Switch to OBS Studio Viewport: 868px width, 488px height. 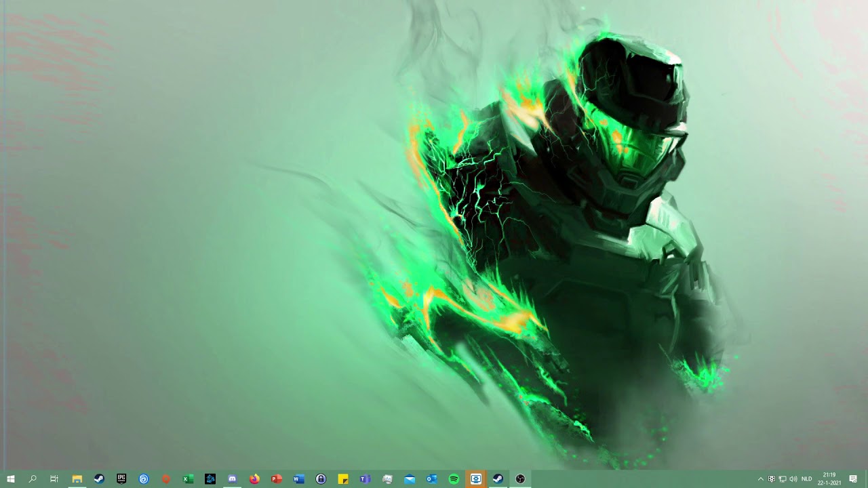[520, 479]
